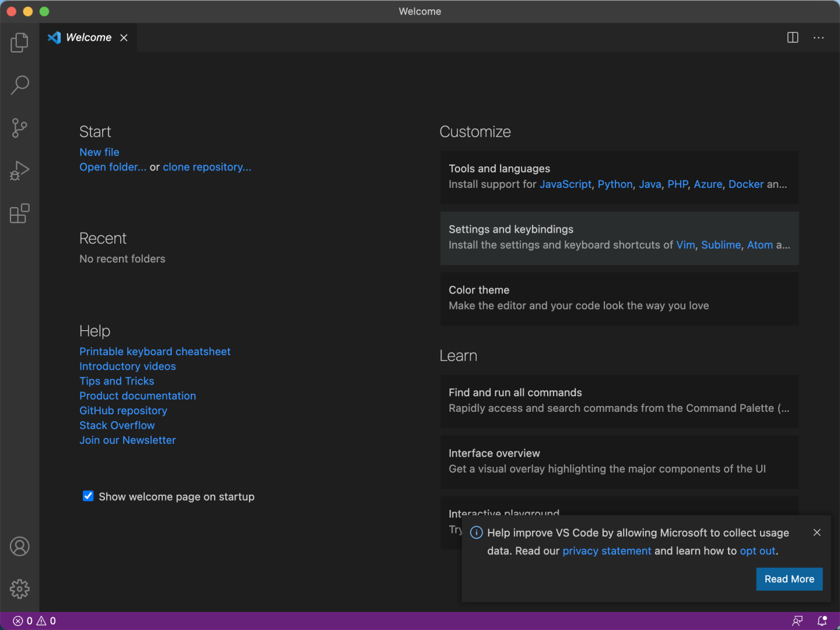The width and height of the screenshot is (840, 630).
Task: Install JavaScript language support
Action: [x=565, y=184]
